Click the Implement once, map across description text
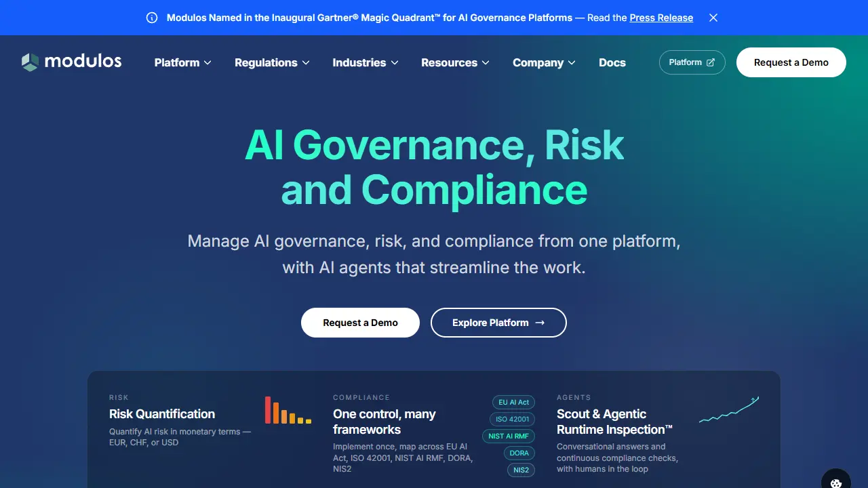Screen dimensions: 868x488 [x=403, y=457]
